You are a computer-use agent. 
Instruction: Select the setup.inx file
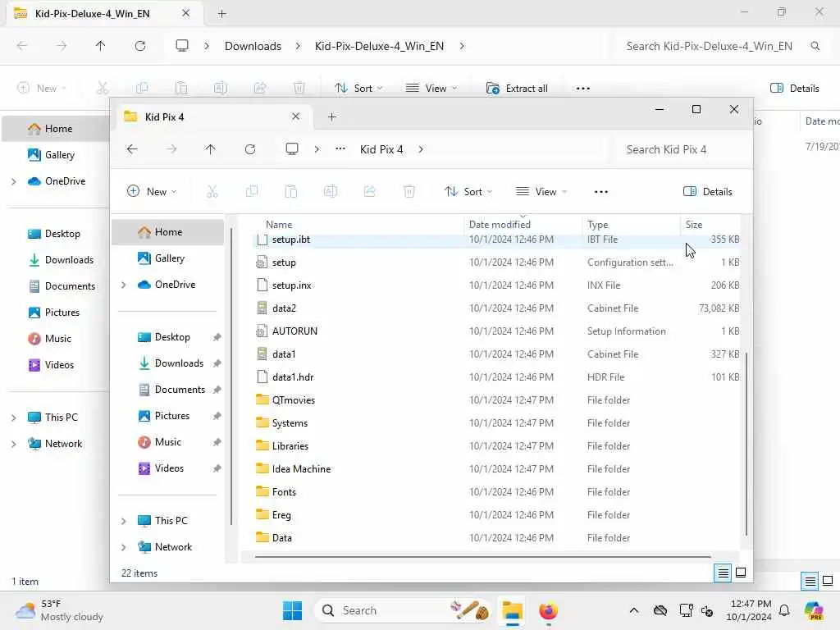(495, 285)
